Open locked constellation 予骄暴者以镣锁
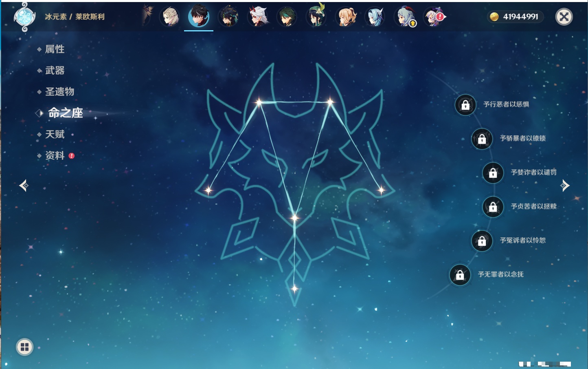The height and width of the screenshot is (369, 588). (x=482, y=139)
